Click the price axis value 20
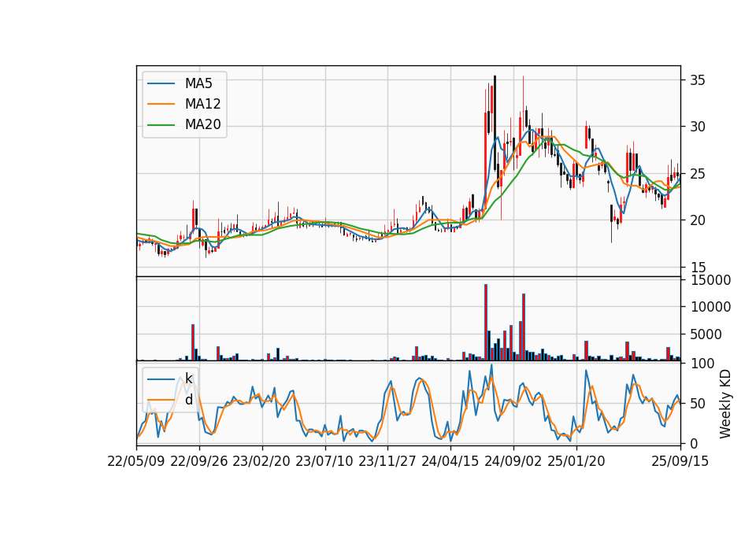 (x=697, y=220)
